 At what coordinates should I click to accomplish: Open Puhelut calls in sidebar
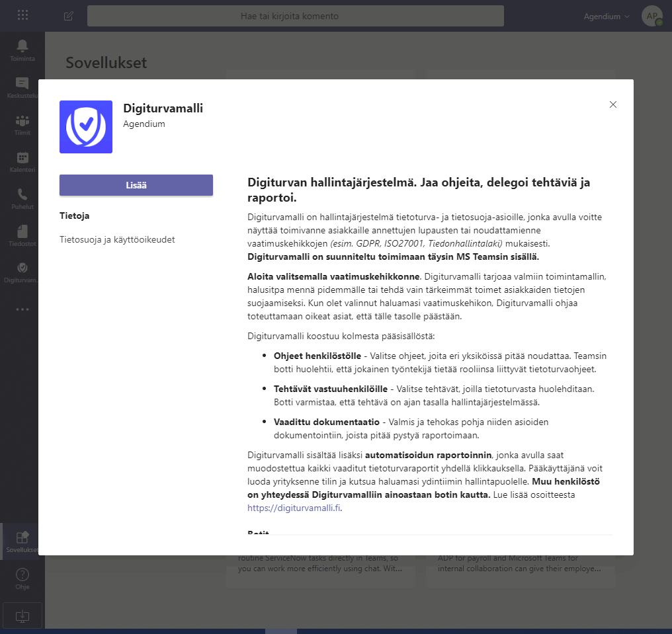click(22, 199)
